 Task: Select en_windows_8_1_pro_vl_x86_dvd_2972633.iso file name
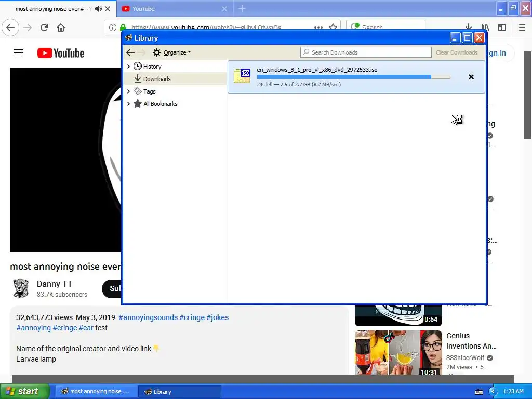(x=317, y=70)
